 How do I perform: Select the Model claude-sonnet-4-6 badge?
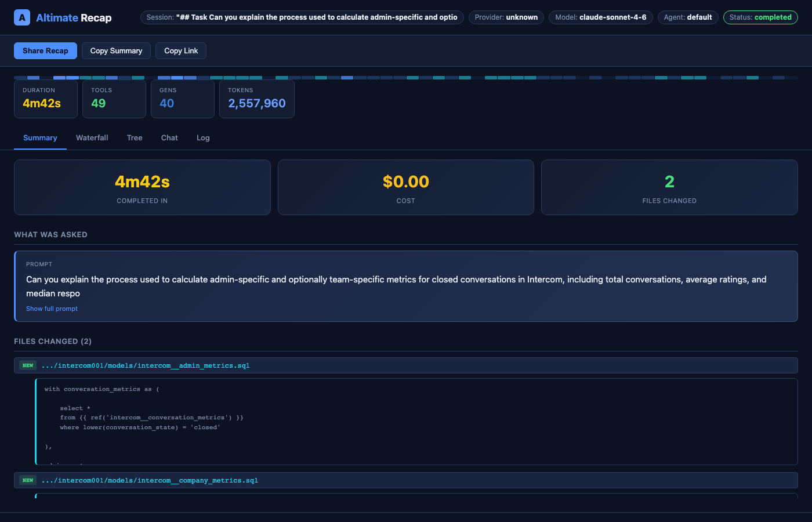[x=600, y=17]
